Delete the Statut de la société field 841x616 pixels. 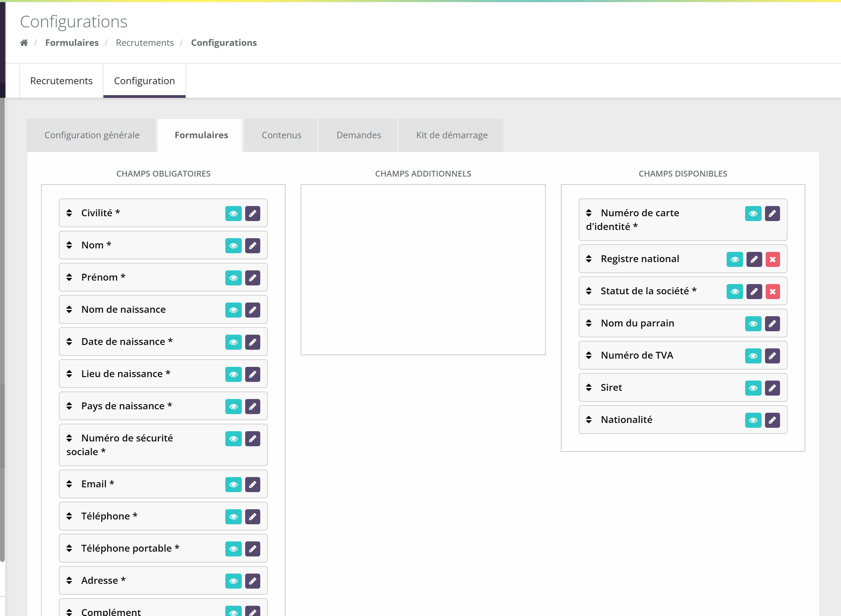pyautogui.click(x=773, y=292)
